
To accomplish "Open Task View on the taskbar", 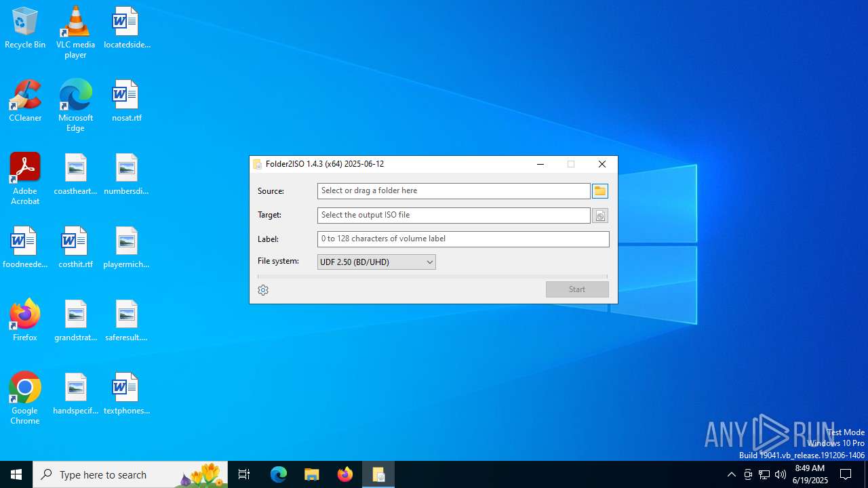I will tap(244, 474).
